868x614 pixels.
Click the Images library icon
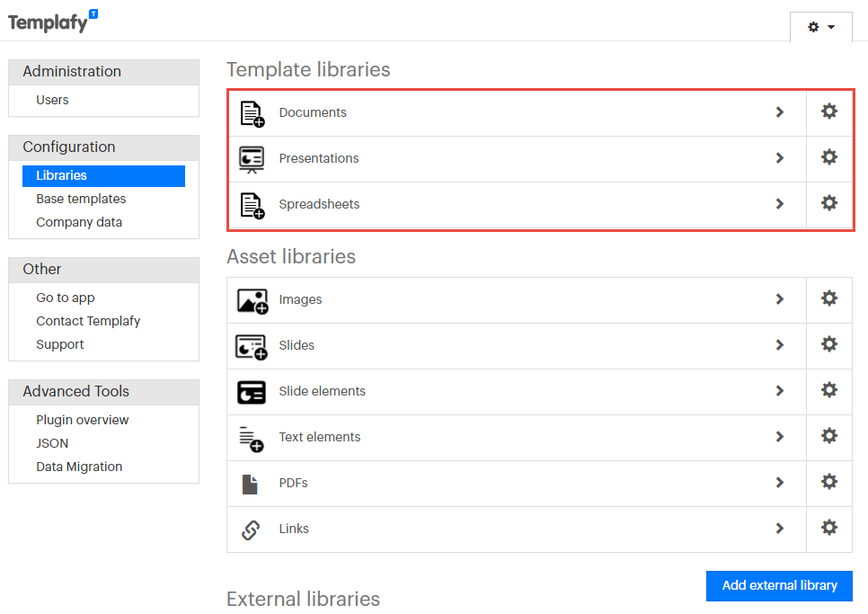click(252, 300)
